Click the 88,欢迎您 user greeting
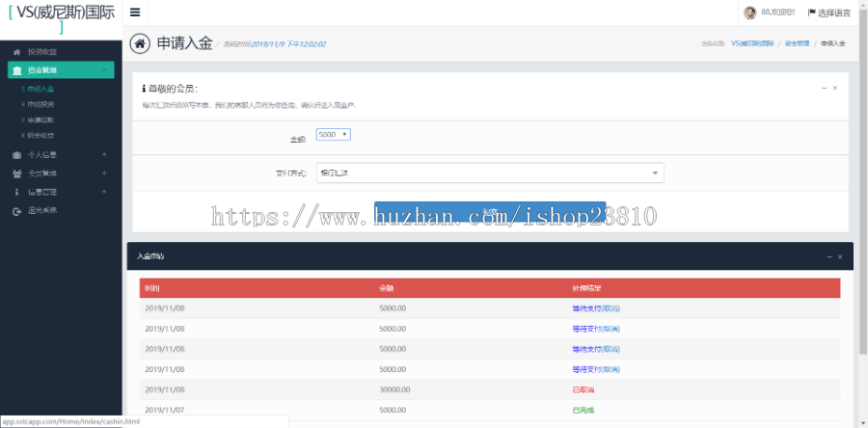Image resolution: width=868 pixels, height=428 pixels. 778,13
